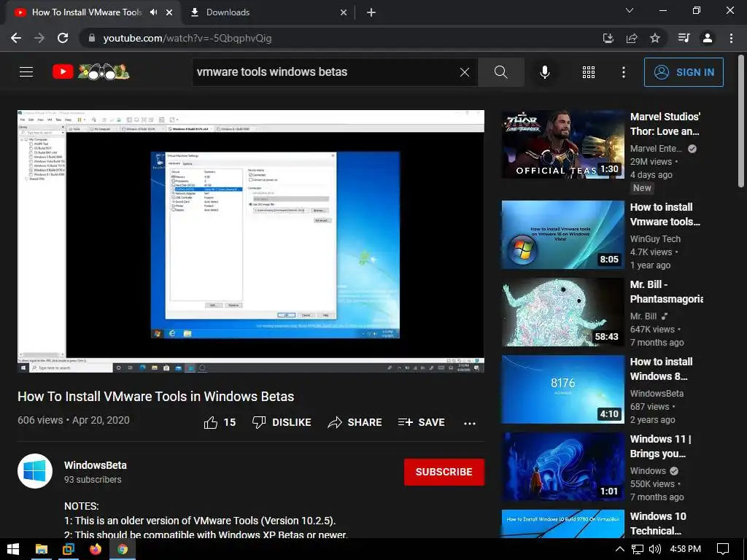747x560 pixels.
Task: Install app icon in address bar
Action: 608,38
